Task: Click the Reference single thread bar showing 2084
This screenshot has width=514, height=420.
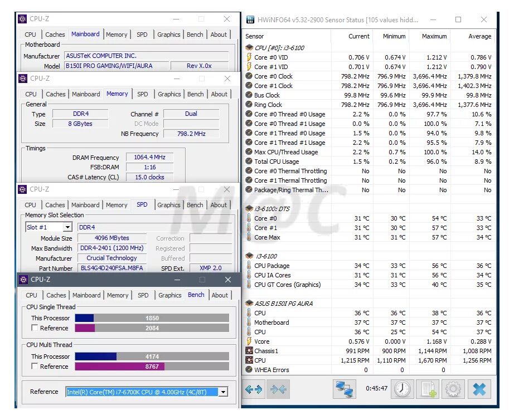Action: tap(152, 328)
